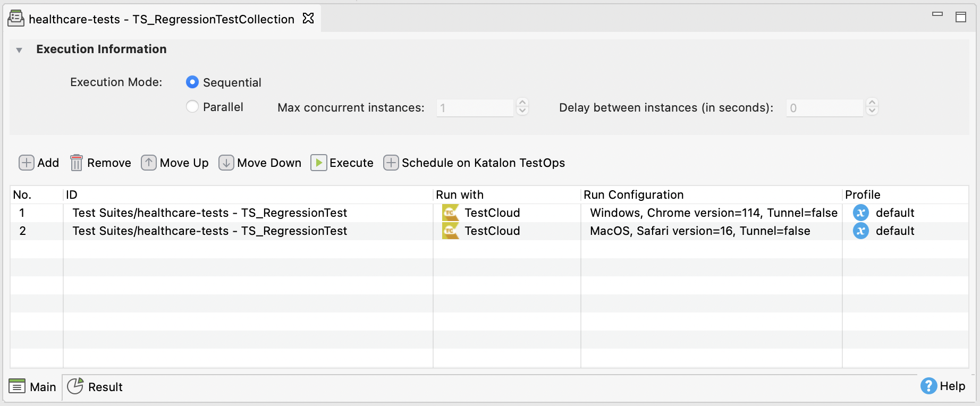Viewport: 980px width, 406px height.
Task: Click TestCloud icon in row 1
Action: (x=450, y=213)
